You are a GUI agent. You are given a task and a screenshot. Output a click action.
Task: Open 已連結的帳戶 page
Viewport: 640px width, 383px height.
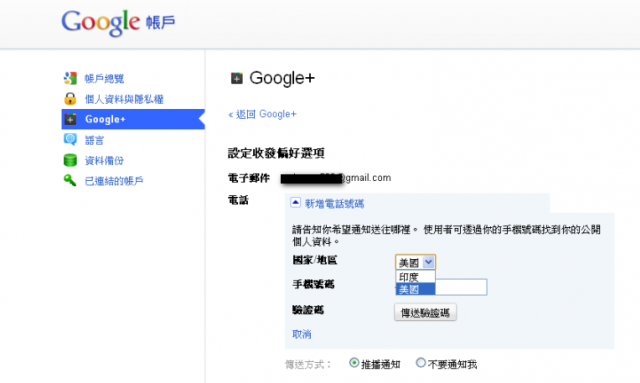[x=114, y=181]
